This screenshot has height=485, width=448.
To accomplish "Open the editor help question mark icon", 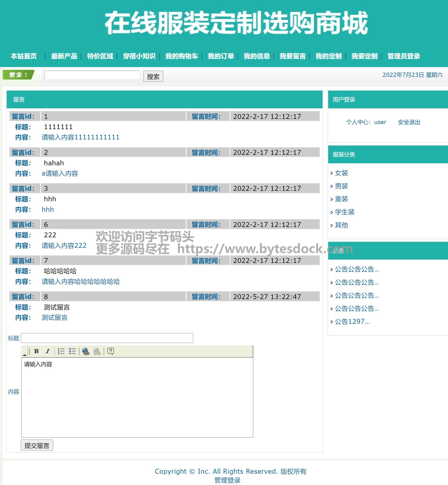I will (x=111, y=351).
